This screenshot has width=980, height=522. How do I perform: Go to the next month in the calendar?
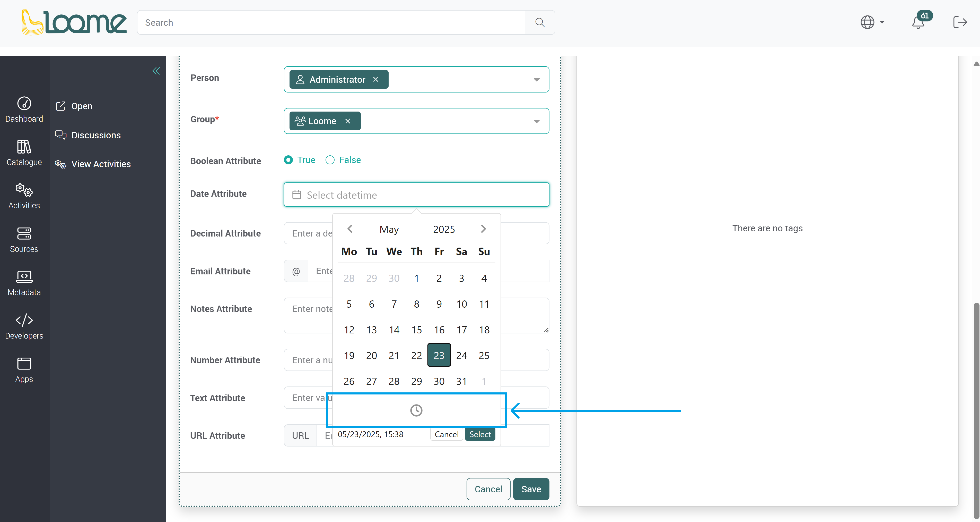(x=483, y=229)
